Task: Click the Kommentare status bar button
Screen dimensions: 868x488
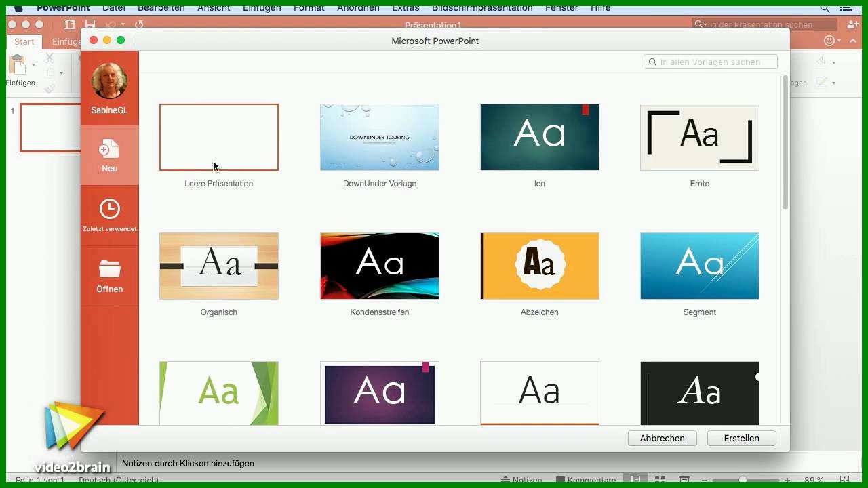Action: (x=585, y=481)
